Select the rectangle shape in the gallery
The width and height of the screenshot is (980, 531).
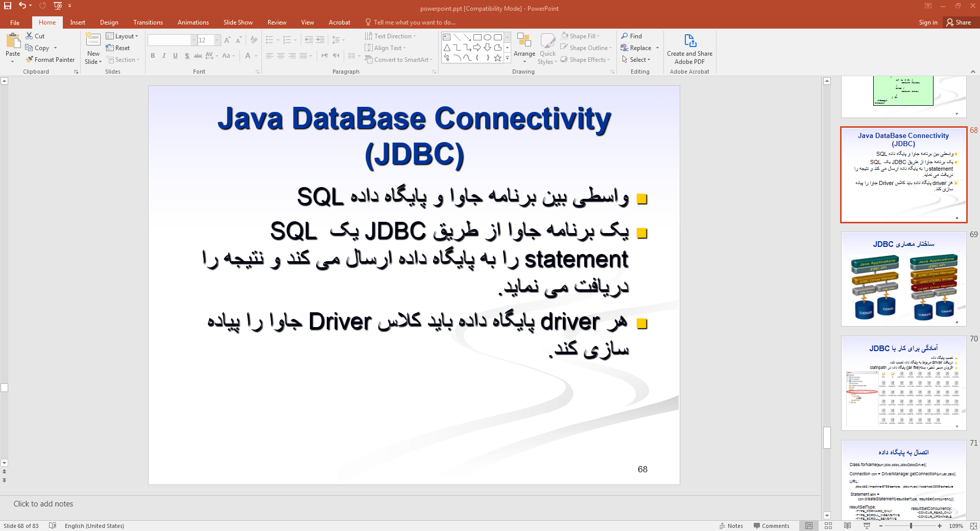[477, 37]
